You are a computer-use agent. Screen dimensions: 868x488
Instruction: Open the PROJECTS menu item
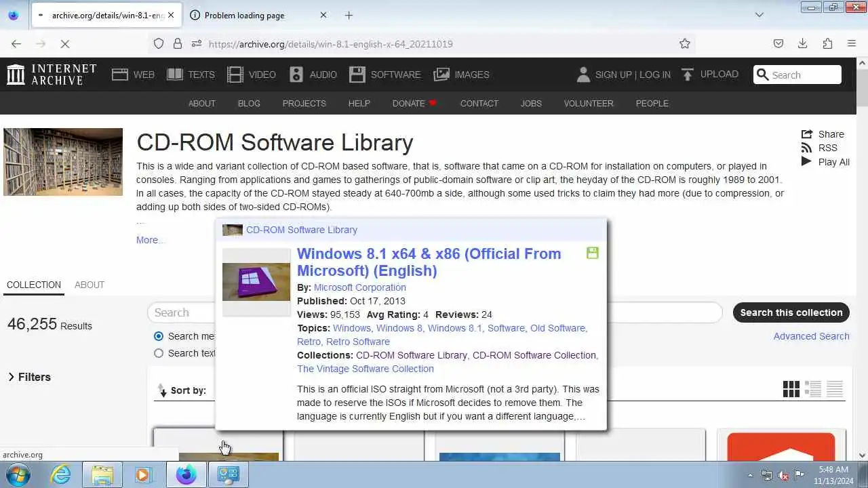[304, 103]
